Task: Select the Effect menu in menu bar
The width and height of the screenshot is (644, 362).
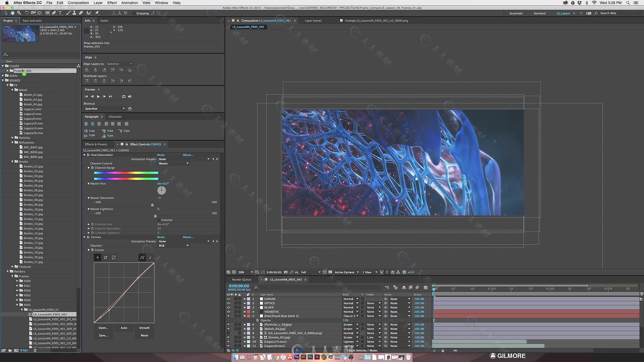Action: [112, 3]
